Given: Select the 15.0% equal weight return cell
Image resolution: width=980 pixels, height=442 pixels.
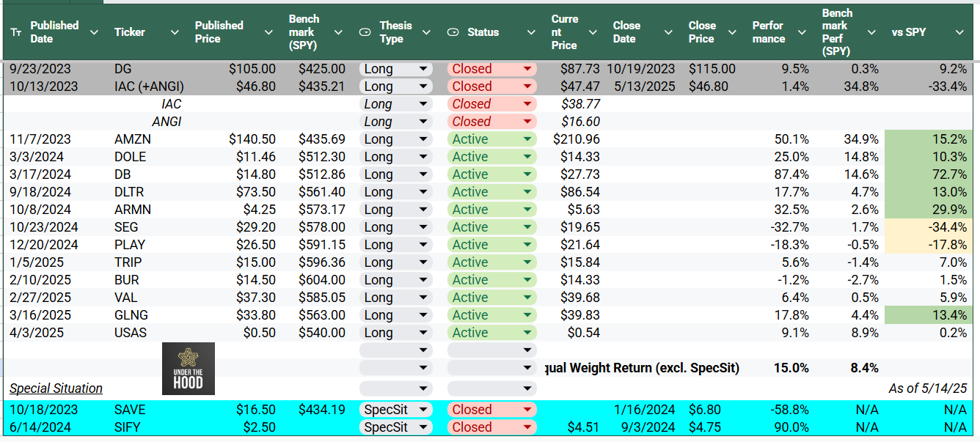Looking at the screenshot, I should (791, 368).
